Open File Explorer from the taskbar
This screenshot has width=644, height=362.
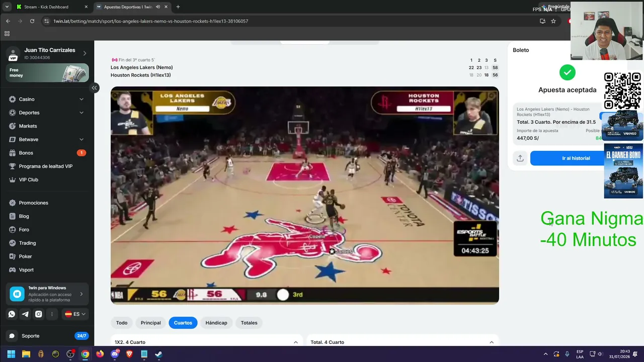[x=26, y=354]
